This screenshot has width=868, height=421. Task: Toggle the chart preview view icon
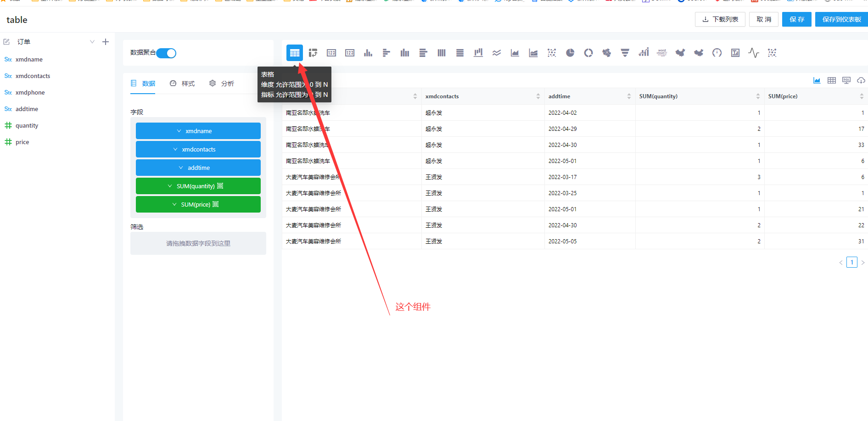coord(817,80)
